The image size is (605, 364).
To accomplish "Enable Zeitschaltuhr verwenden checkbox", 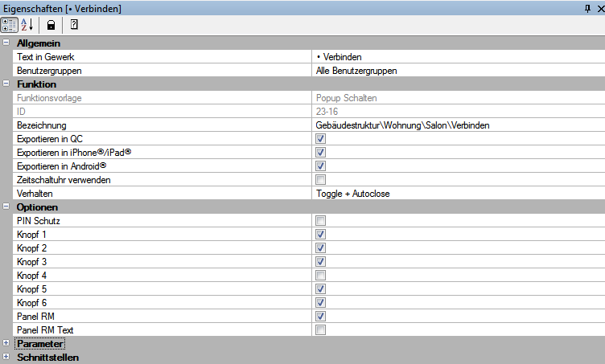I will pyautogui.click(x=321, y=180).
